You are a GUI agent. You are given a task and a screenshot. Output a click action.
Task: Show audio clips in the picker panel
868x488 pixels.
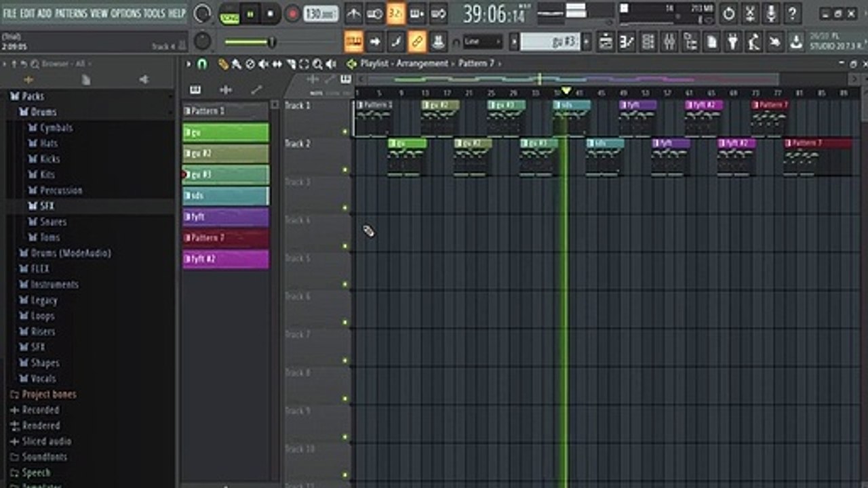(x=226, y=89)
